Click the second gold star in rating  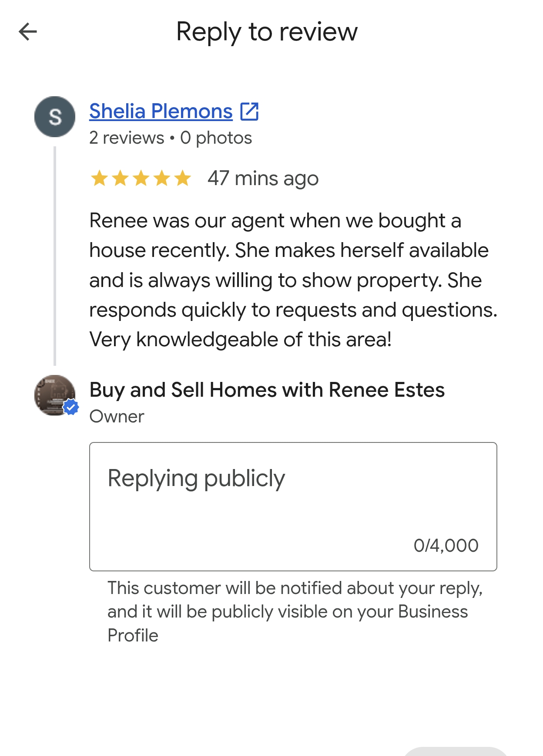tap(120, 179)
